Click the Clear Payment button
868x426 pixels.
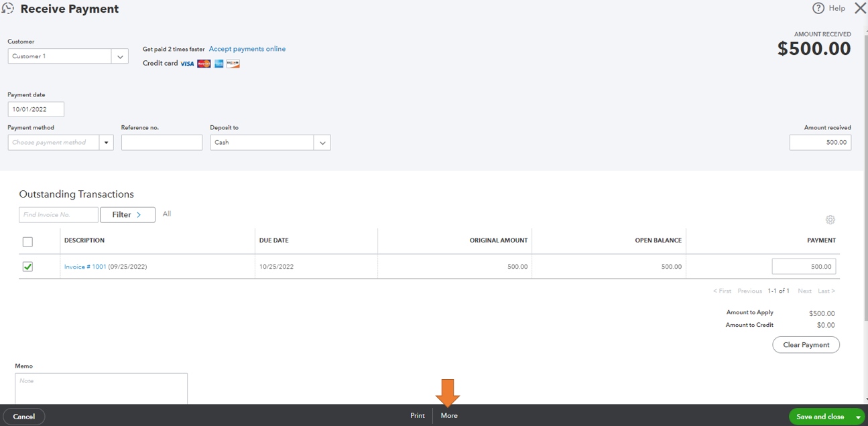(x=806, y=345)
